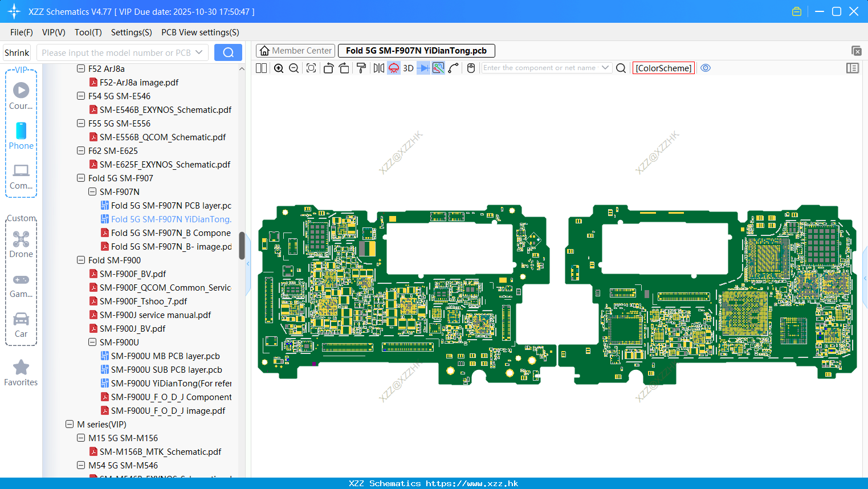868x489 pixels.
Task: Collapse the SM-F907N subfolder
Action: [x=92, y=191]
